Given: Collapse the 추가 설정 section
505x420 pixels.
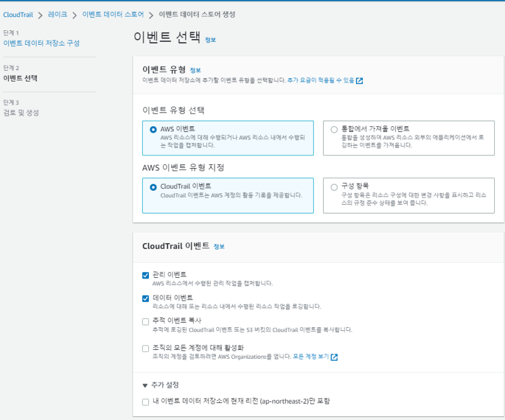Looking at the screenshot, I should [146, 385].
